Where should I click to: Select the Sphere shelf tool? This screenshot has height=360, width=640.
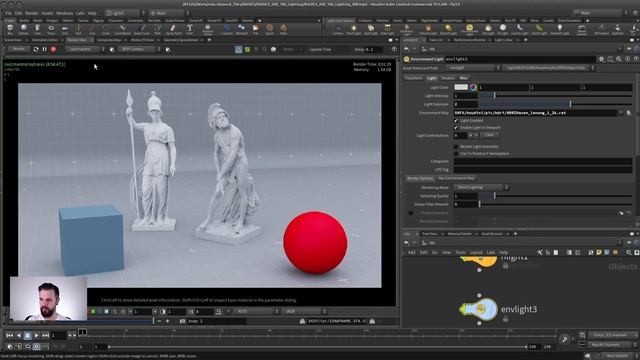(24, 29)
